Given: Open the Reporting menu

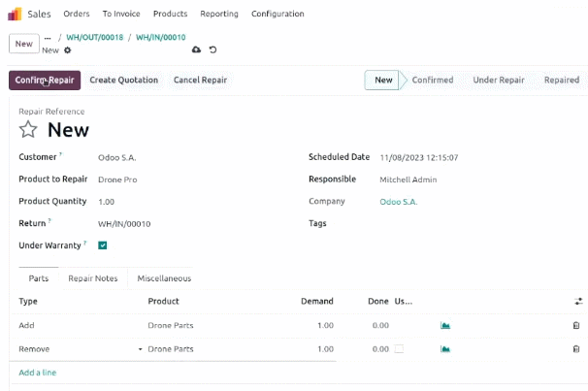Looking at the screenshot, I should tap(219, 14).
